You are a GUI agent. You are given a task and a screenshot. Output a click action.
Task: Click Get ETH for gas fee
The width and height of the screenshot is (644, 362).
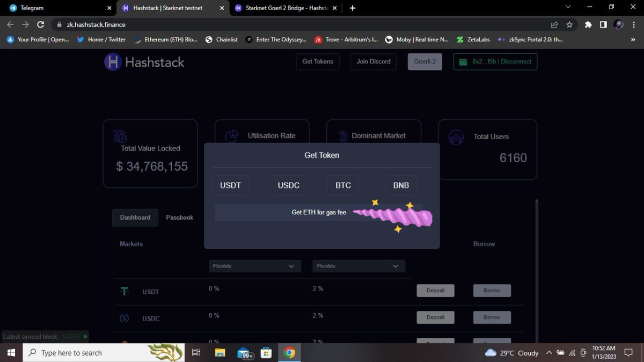click(319, 212)
